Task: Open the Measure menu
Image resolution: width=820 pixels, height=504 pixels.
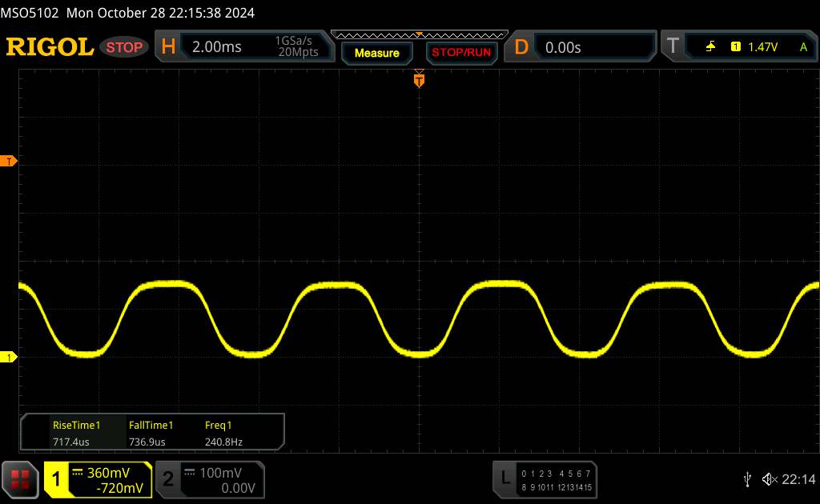Action: point(376,53)
